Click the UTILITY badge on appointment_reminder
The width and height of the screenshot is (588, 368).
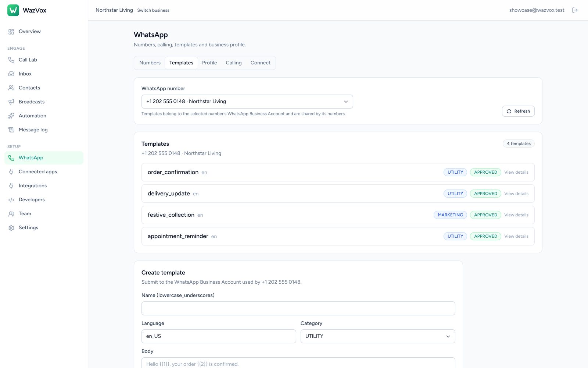[x=455, y=236]
